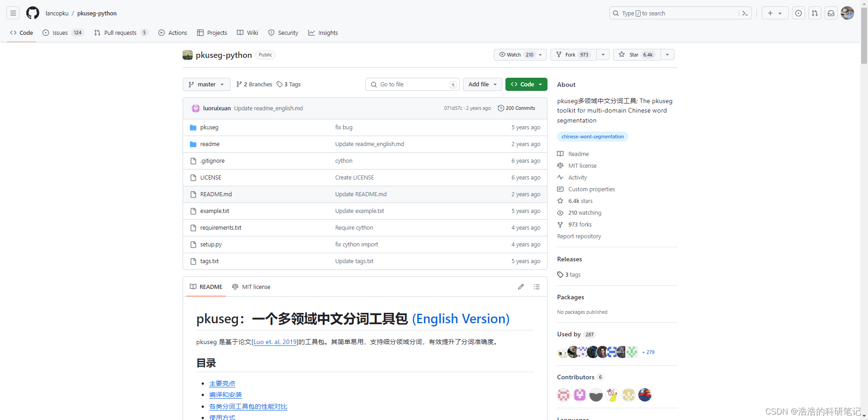This screenshot has width=868, height=420.
Task: Open the lancopku owner breadcrumb
Action: coord(57,13)
